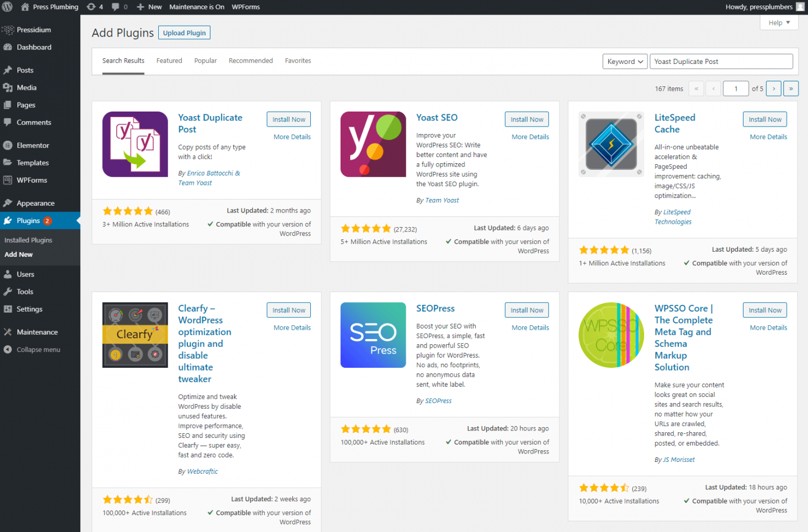Click the Upload Plugin button
This screenshot has width=808, height=532.
184,33
